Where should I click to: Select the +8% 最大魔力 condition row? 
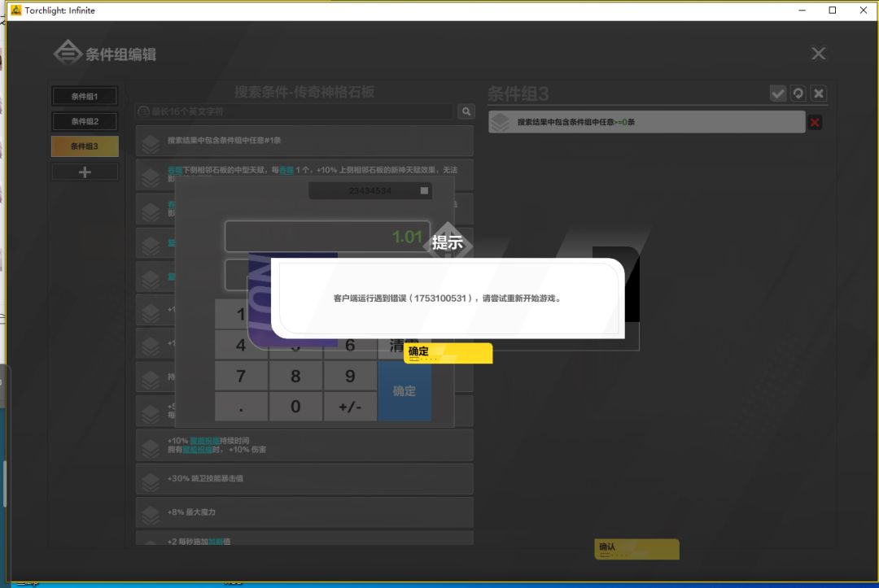304,512
